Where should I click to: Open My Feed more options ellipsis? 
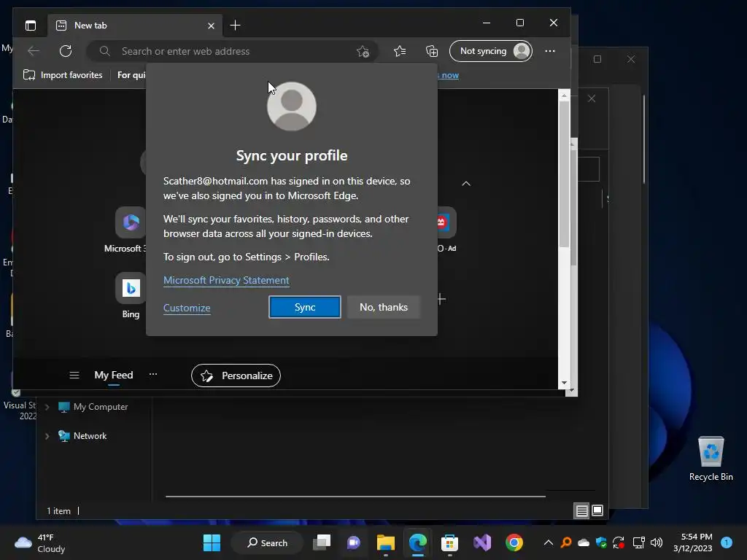click(153, 374)
